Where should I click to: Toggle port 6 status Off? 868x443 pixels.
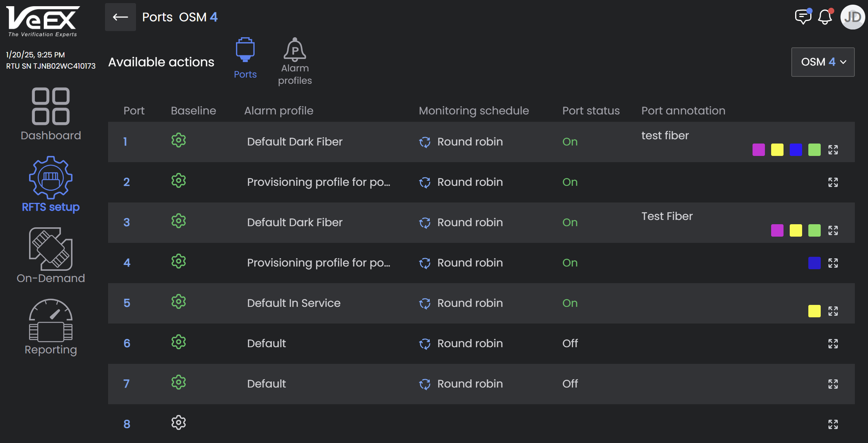tap(570, 344)
